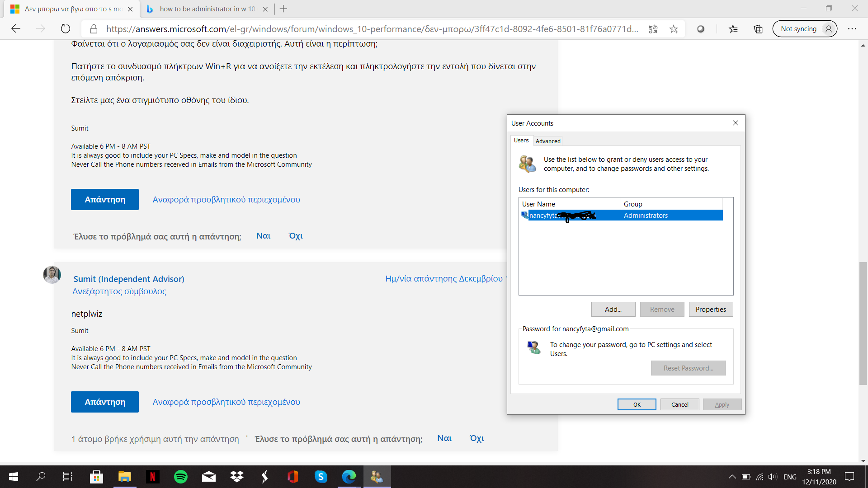Image resolution: width=868 pixels, height=488 pixels.
Task: Click Όχι for the first answer
Action: 296,236
